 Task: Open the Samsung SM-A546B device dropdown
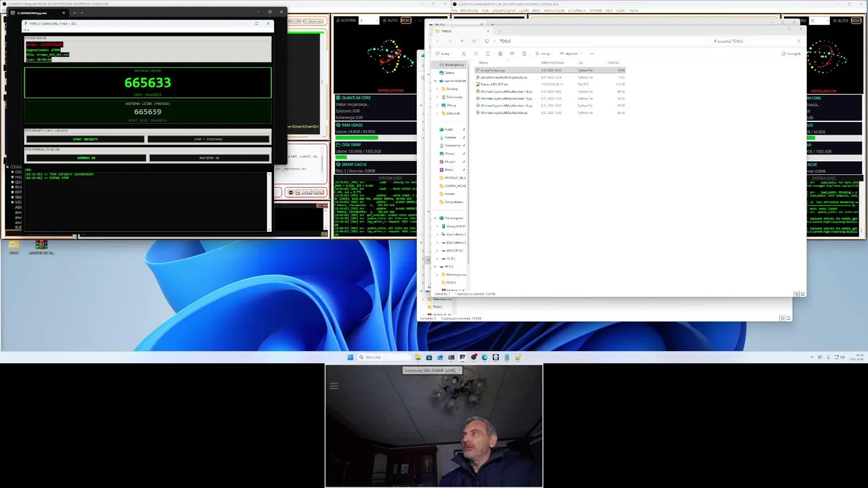(x=433, y=370)
